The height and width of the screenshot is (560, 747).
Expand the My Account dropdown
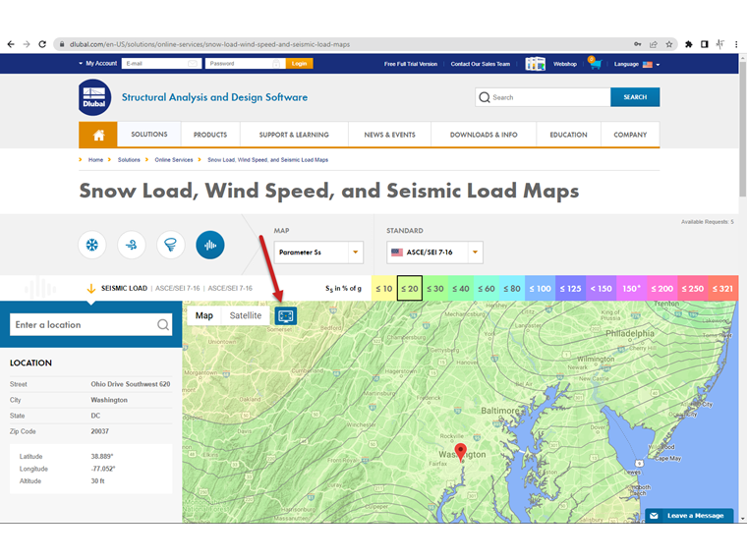(97, 63)
